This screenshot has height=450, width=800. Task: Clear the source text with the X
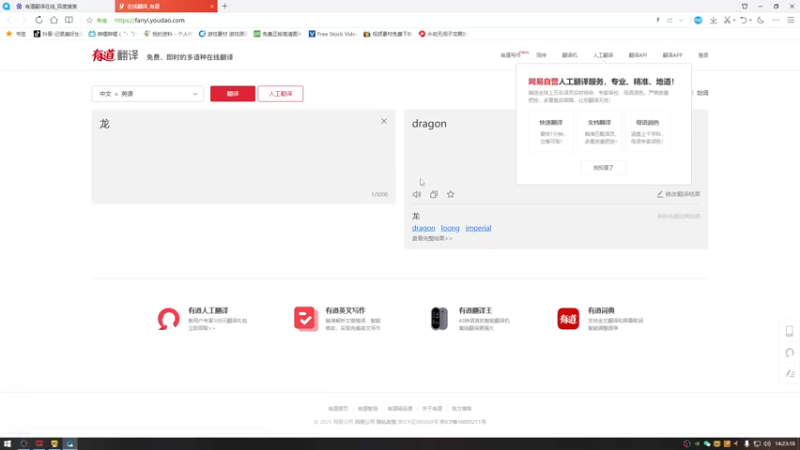pos(384,121)
